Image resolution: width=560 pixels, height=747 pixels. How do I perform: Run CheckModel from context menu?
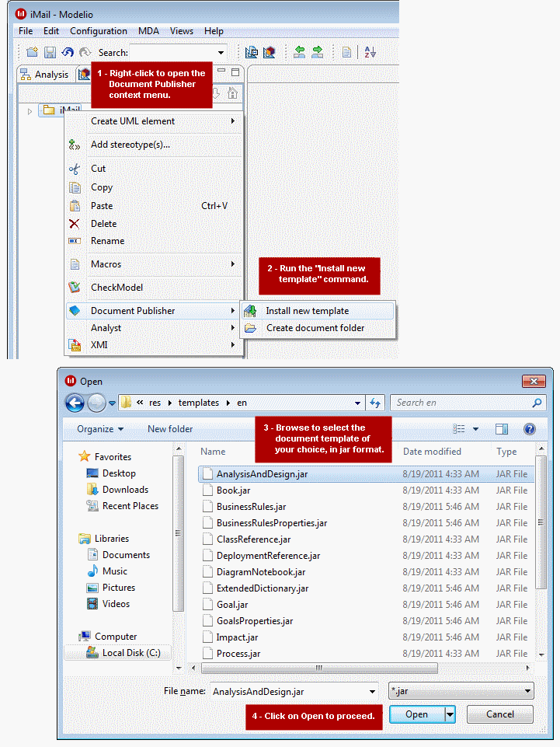(x=153, y=288)
